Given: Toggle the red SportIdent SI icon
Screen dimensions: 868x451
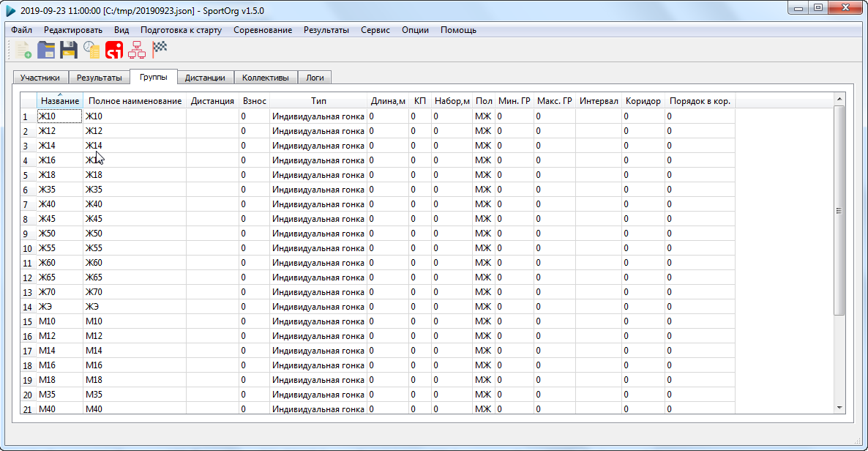Looking at the screenshot, I should (x=114, y=50).
